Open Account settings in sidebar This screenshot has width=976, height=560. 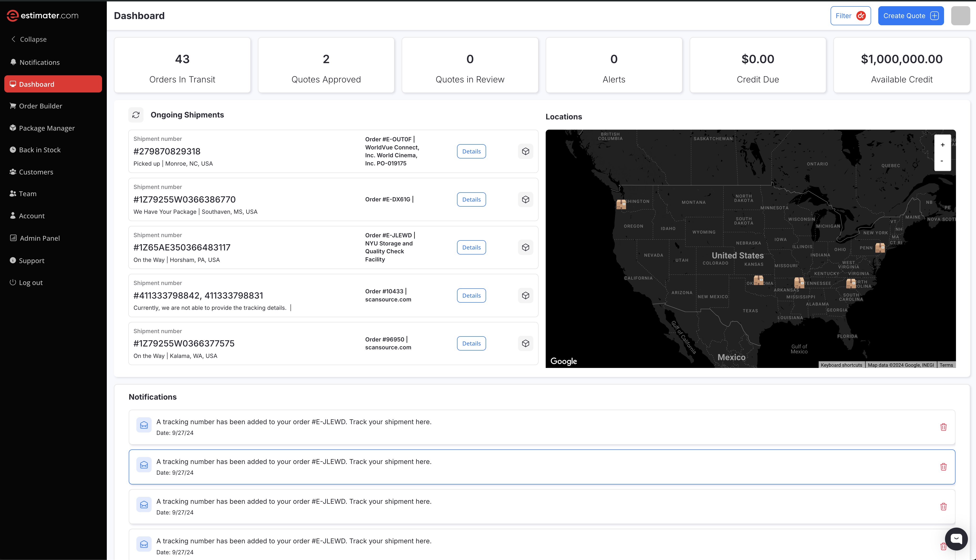pyautogui.click(x=27, y=216)
